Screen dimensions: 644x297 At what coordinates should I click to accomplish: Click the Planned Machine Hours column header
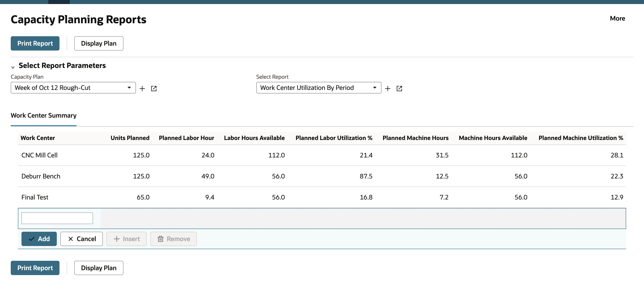point(415,138)
